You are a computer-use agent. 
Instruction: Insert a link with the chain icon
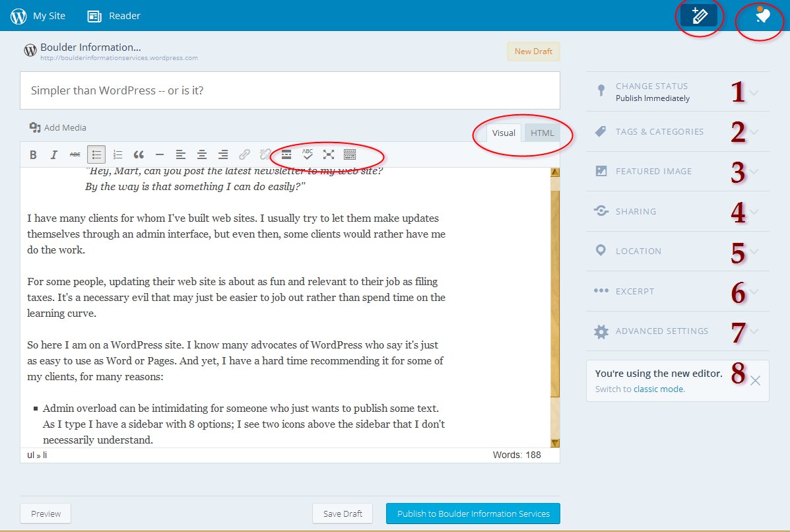244,154
